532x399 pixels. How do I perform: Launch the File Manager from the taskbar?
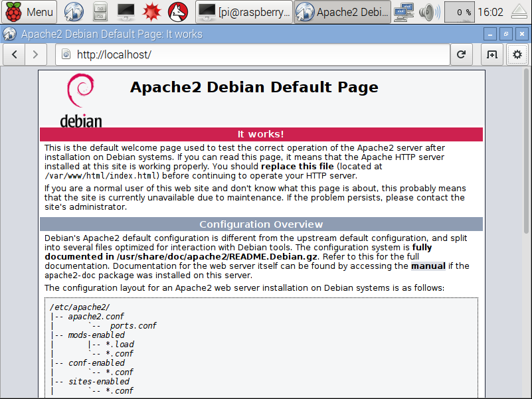click(x=100, y=11)
